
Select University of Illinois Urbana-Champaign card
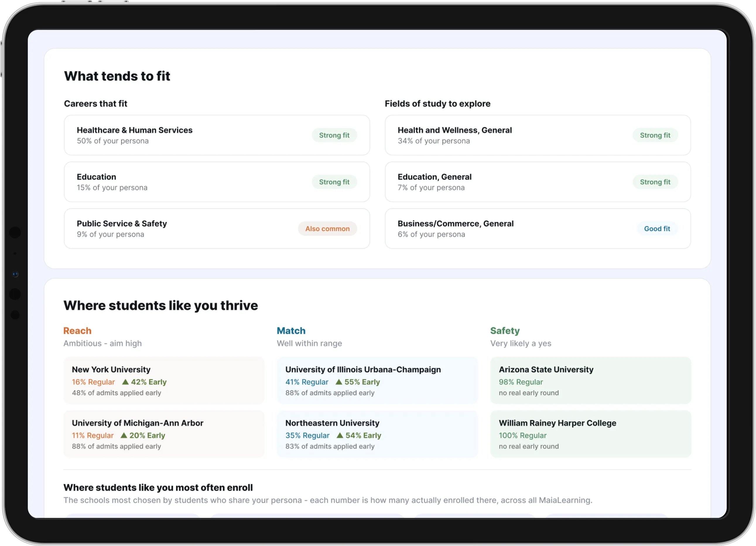[377, 380]
